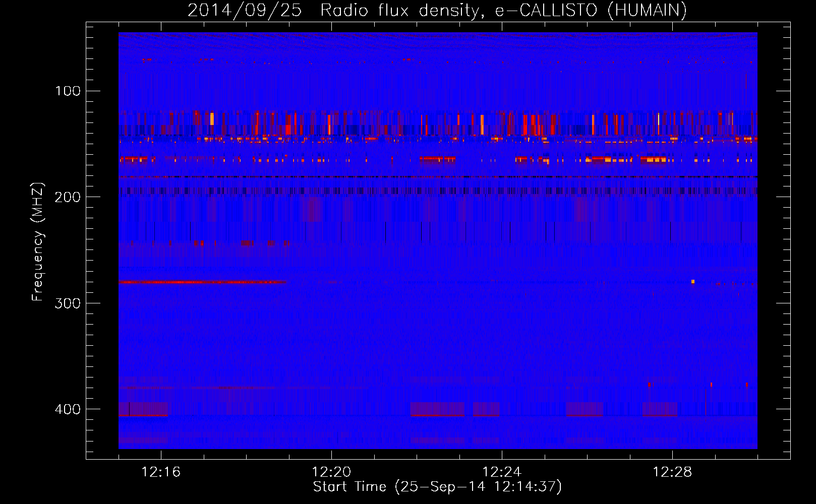Image resolution: width=816 pixels, height=504 pixels.
Task: Click the 'Frequency (MHZ)' axis label
Action: coord(38,242)
